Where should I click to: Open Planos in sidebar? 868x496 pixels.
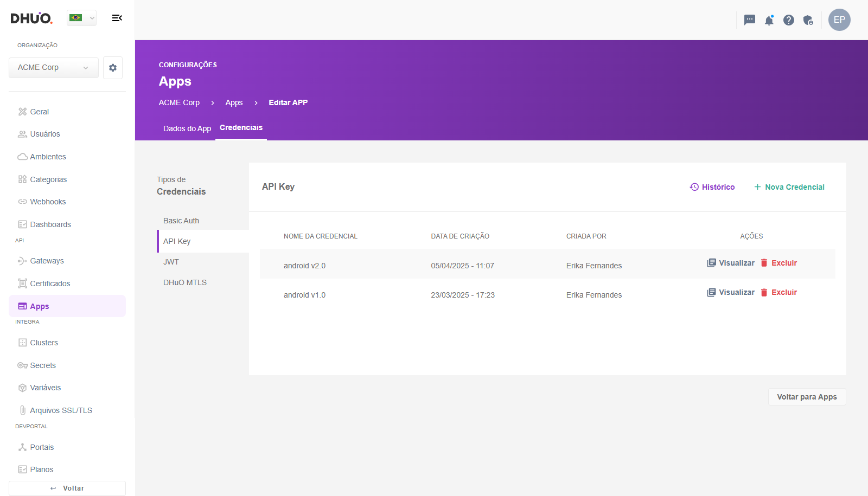[x=67, y=469]
